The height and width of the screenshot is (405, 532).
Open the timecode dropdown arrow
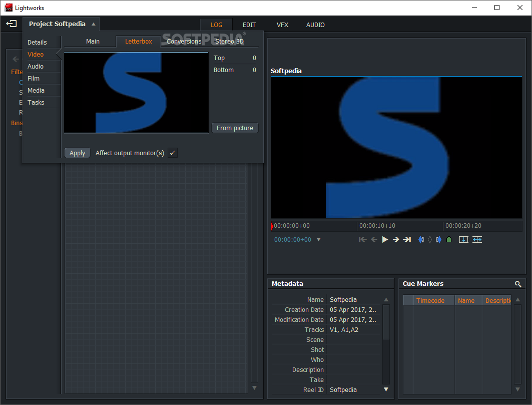coord(318,240)
